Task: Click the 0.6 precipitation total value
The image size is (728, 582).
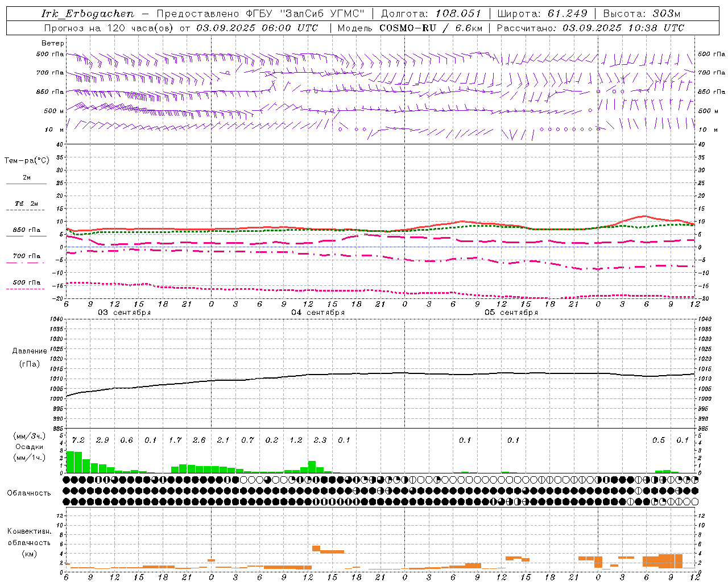Action: pyautogui.click(x=126, y=440)
